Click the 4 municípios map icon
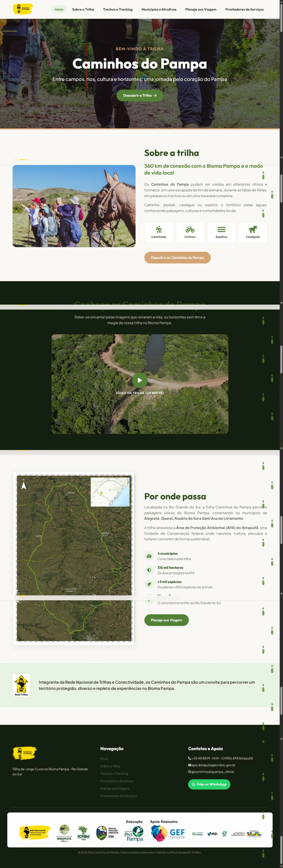 pyautogui.click(x=149, y=556)
